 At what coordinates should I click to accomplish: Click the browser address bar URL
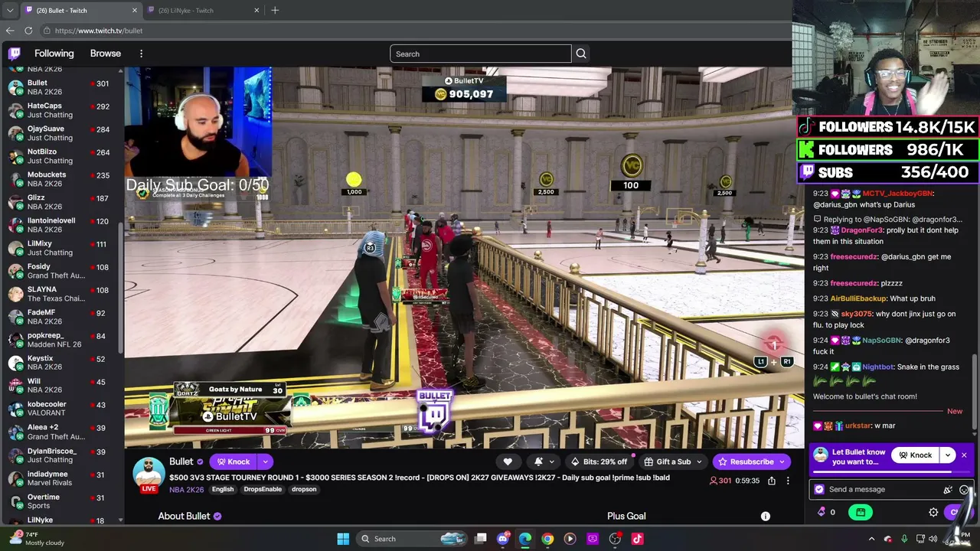[99, 31]
